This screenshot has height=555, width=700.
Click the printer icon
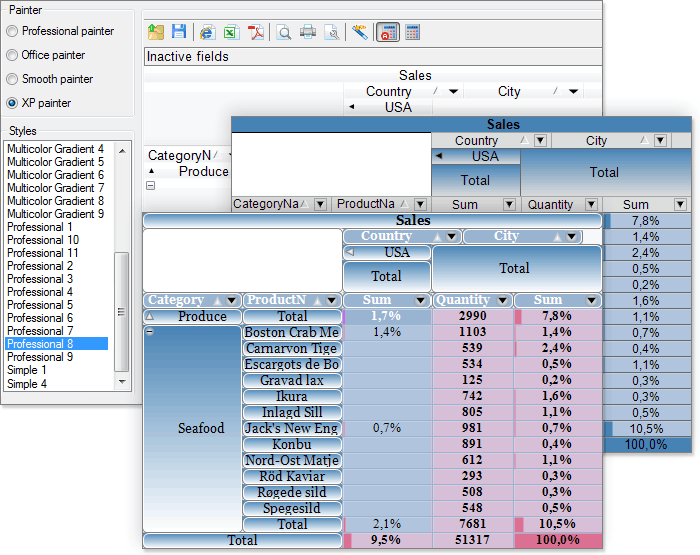308,32
